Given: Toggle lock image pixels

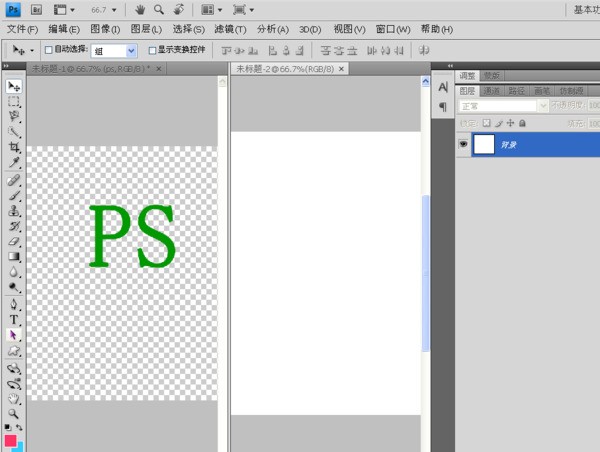Looking at the screenshot, I should (498, 123).
